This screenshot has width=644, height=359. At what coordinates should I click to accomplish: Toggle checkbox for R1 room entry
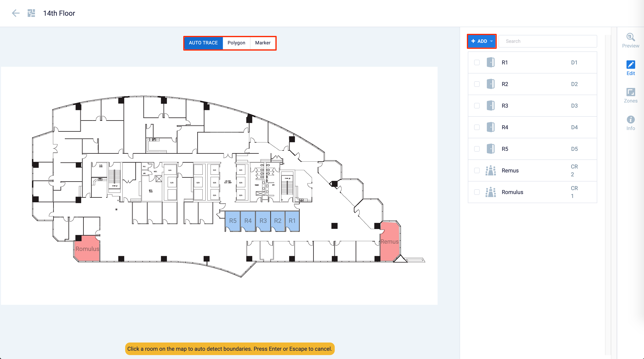[x=477, y=62]
